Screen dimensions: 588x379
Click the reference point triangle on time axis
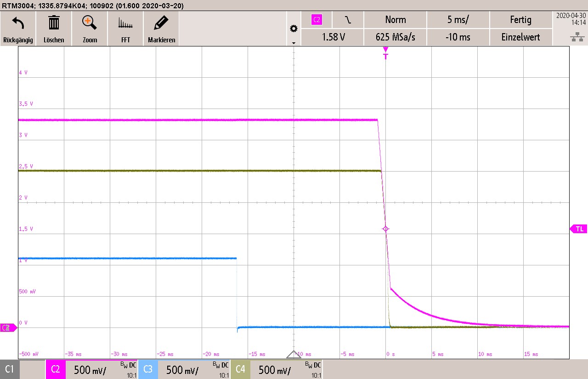click(x=294, y=354)
